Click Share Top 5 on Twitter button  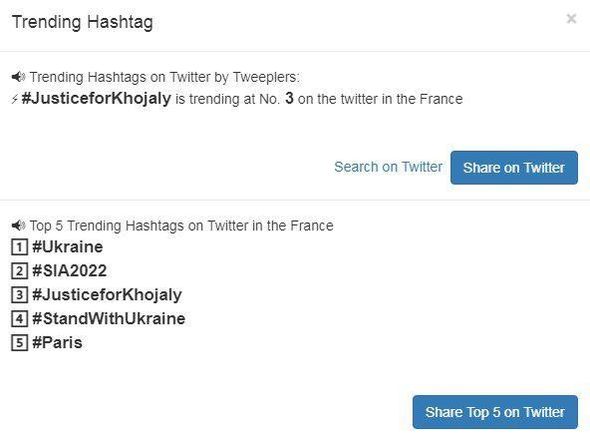click(495, 412)
